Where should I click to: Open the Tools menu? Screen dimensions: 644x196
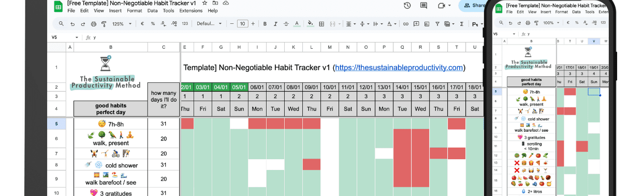coord(168,10)
